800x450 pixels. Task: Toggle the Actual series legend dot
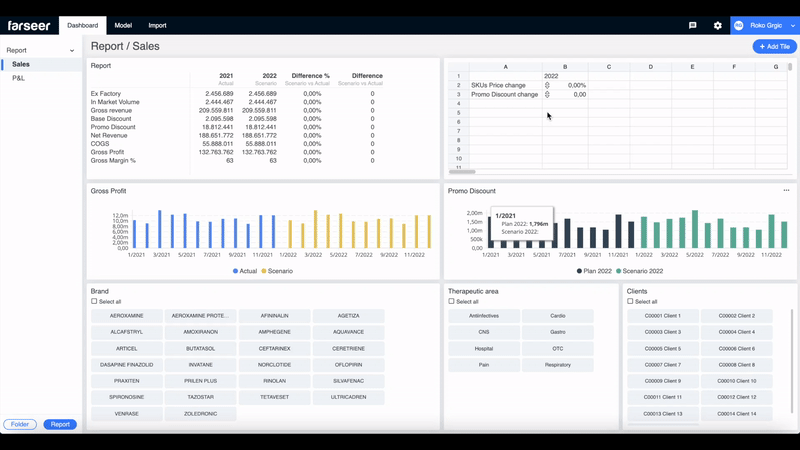click(236, 271)
